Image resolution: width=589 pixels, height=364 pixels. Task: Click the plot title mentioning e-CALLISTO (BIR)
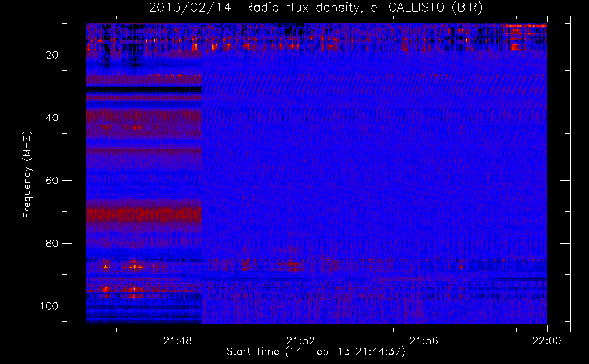click(316, 8)
